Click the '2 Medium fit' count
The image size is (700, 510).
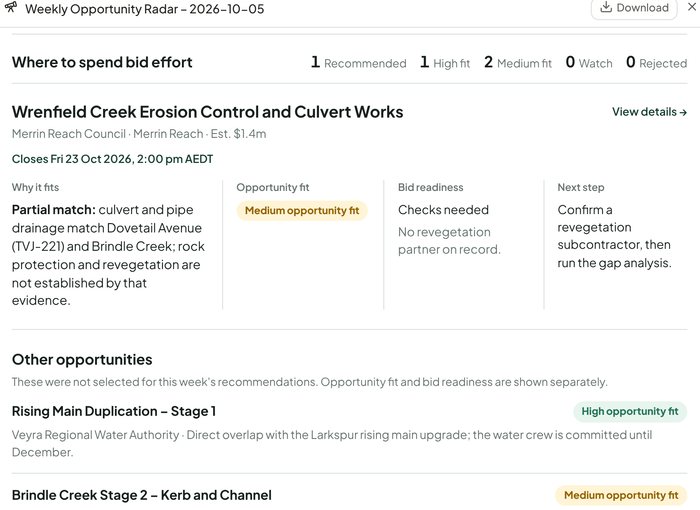518,63
